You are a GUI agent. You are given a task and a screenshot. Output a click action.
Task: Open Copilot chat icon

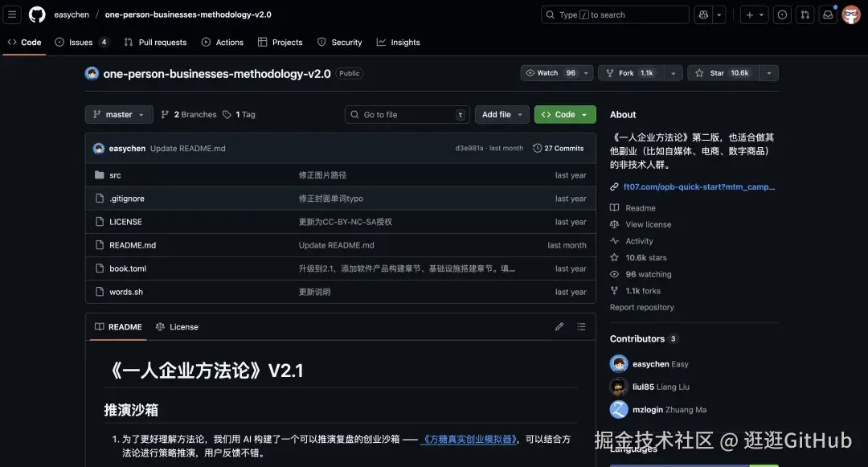click(x=703, y=15)
